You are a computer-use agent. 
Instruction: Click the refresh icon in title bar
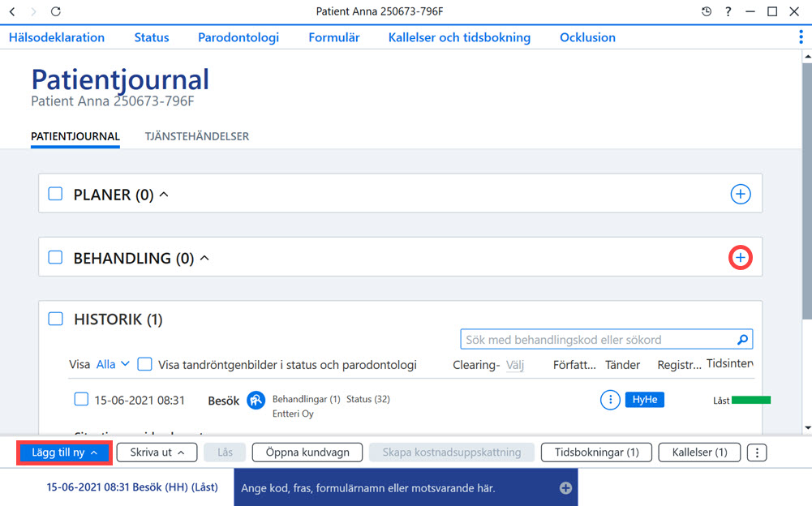point(56,11)
